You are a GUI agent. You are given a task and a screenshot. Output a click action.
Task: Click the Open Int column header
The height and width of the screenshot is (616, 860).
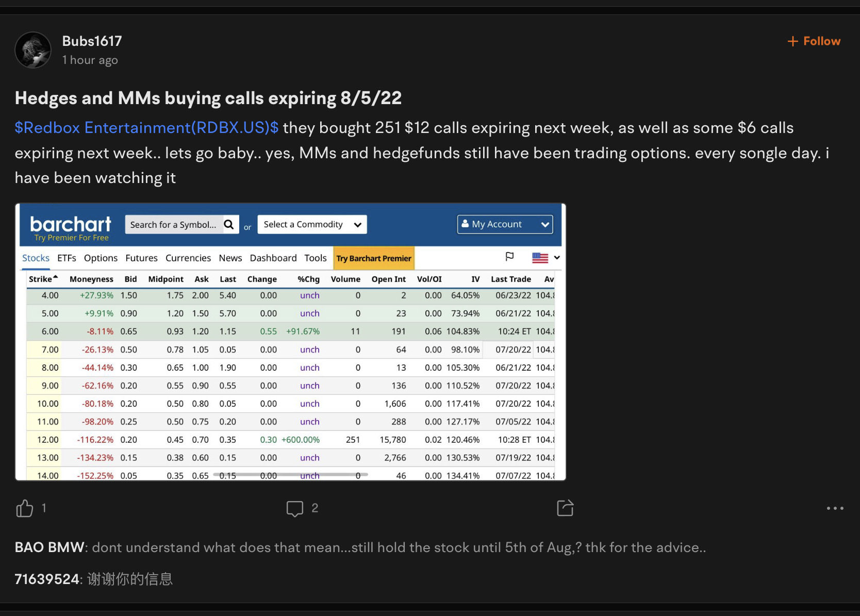(389, 279)
